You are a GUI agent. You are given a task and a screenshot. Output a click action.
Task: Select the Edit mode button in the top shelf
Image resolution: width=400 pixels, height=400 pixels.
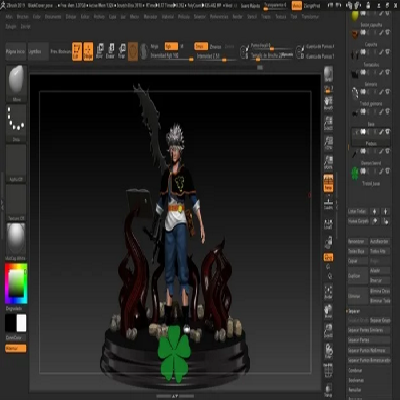(77, 51)
